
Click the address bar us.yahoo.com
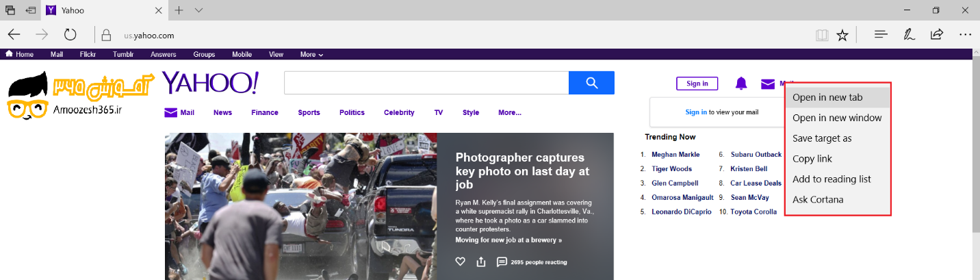coord(149,35)
